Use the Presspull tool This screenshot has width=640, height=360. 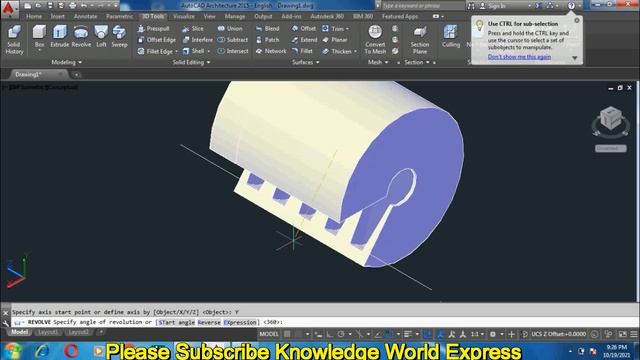pyautogui.click(x=153, y=29)
